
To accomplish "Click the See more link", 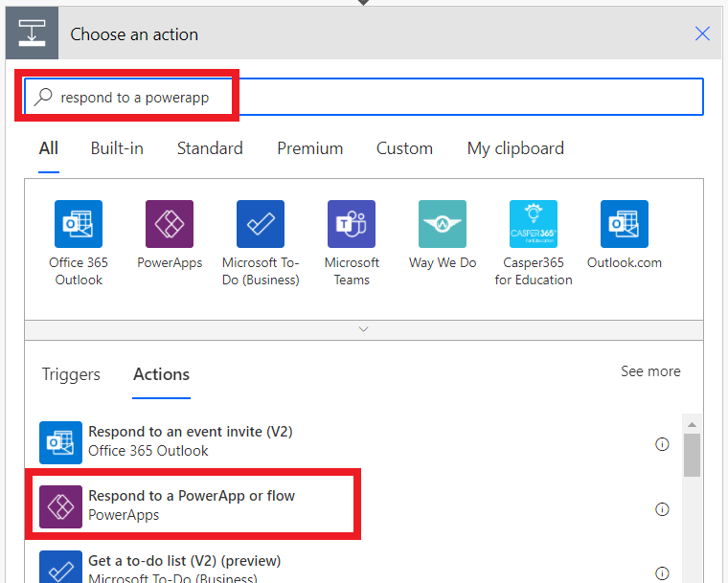I will pos(650,371).
